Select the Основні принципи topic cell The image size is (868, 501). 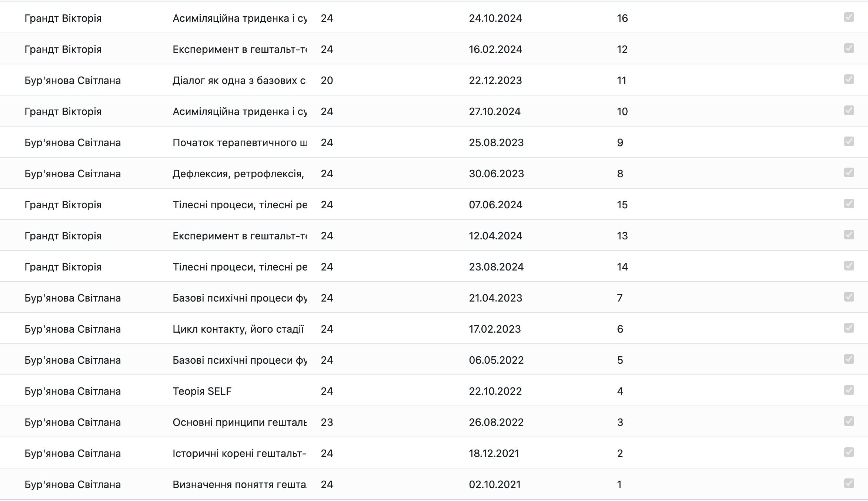(239, 422)
